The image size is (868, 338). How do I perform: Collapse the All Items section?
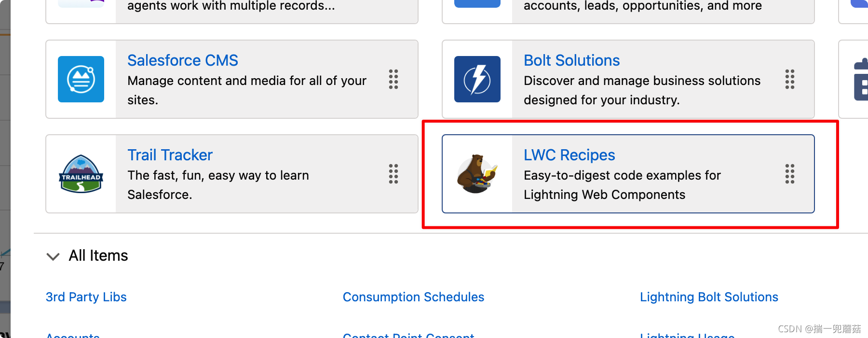[53, 256]
